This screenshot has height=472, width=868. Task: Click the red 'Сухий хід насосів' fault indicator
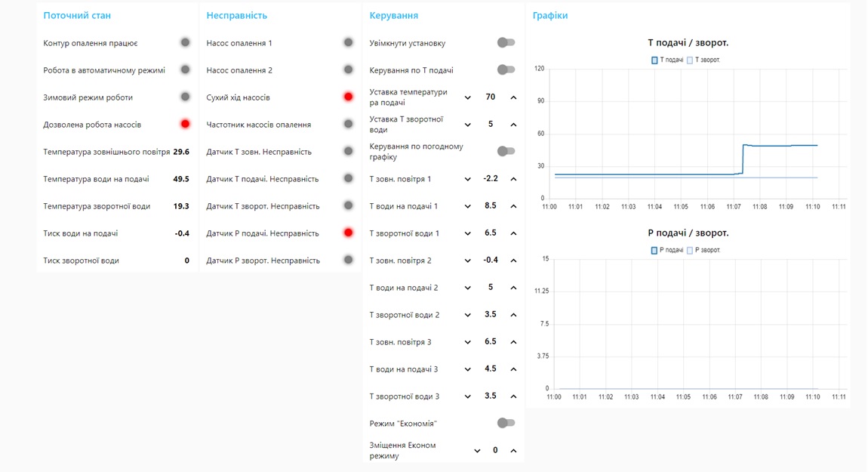(348, 97)
